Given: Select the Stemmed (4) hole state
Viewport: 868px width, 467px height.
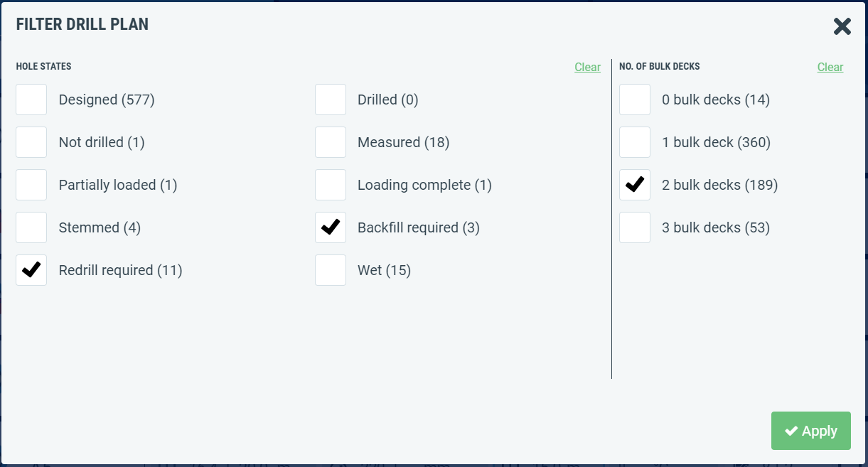Looking at the screenshot, I should (31, 227).
